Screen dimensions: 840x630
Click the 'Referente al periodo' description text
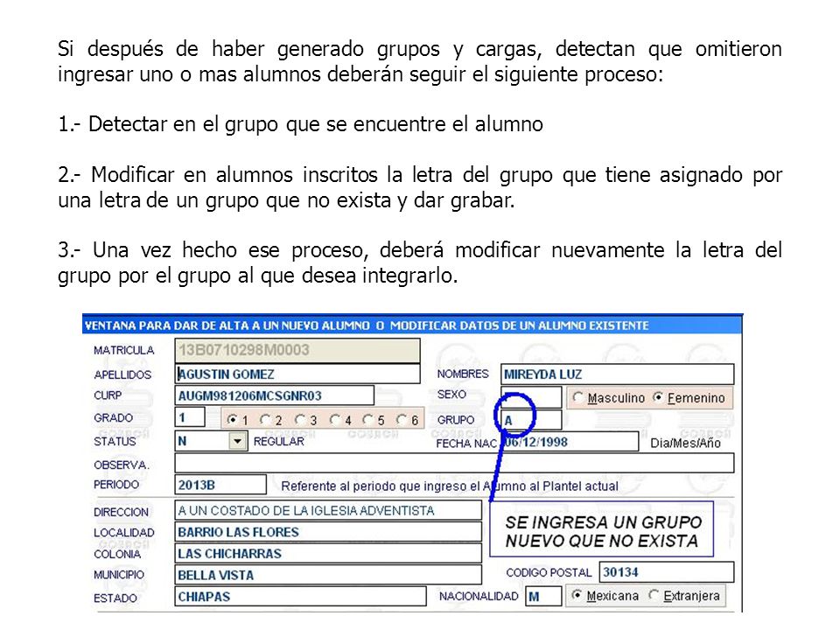[450, 486]
